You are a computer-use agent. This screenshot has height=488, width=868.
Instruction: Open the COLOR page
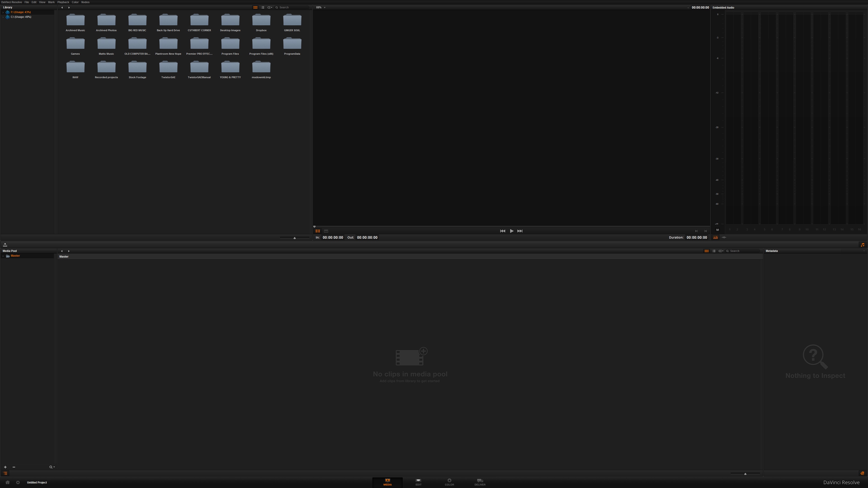point(450,482)
